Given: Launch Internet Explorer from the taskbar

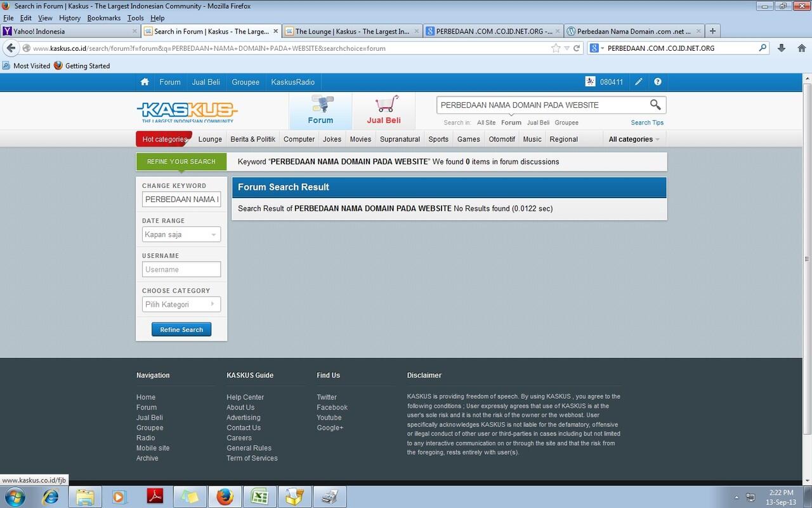Looking at the screenshot, I should (x=50, y=497).
